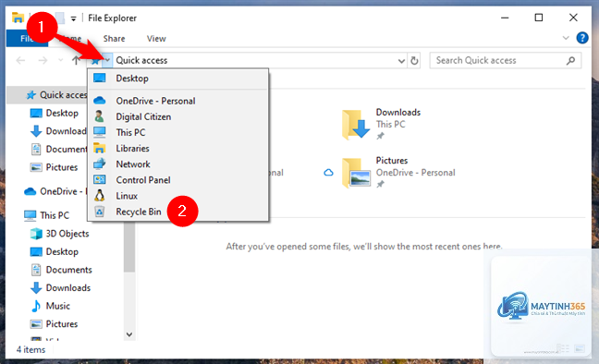Click the navigation pane scrollbar thumb
599x364 pixels.
(x=129, y=248)
